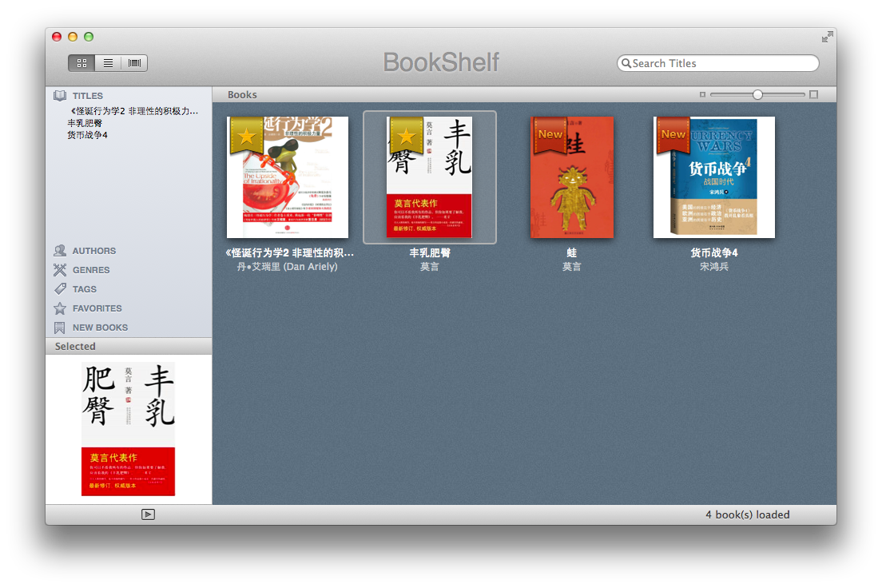
Task: Click the Favorites star icon
Action: tap(60, 308)
